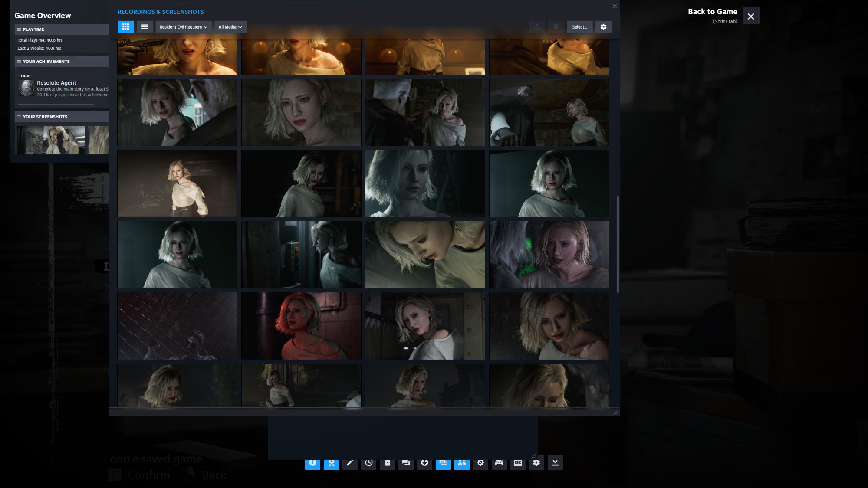Open the controller settings gamepad icon
Screen dimensions: 868x488
pos(499,463)
